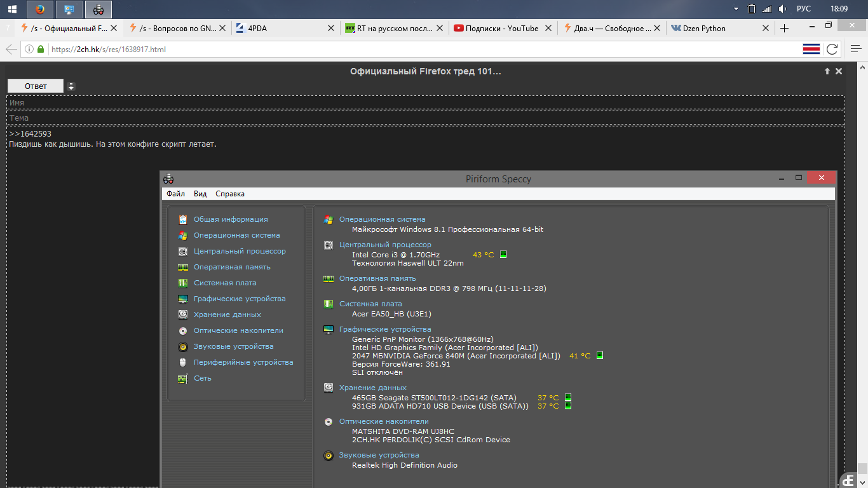Select Периферийные устройства in Speccy sidebar
868x488 pixels.
243,362
